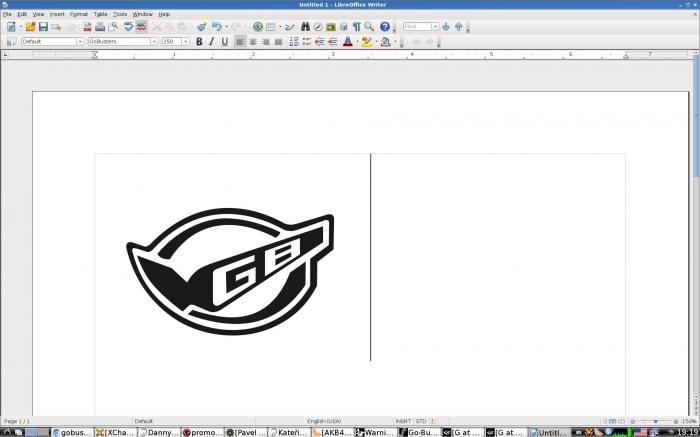Viewport: 700px width, 437px height.
Task: Click the Print icon
Action: click(x=100, y=27)
